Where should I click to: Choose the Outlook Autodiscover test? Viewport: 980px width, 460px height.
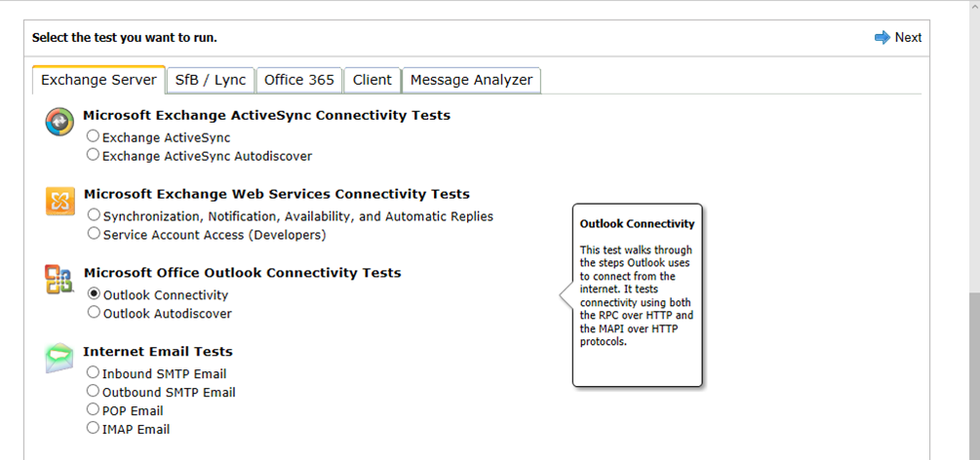94,312
